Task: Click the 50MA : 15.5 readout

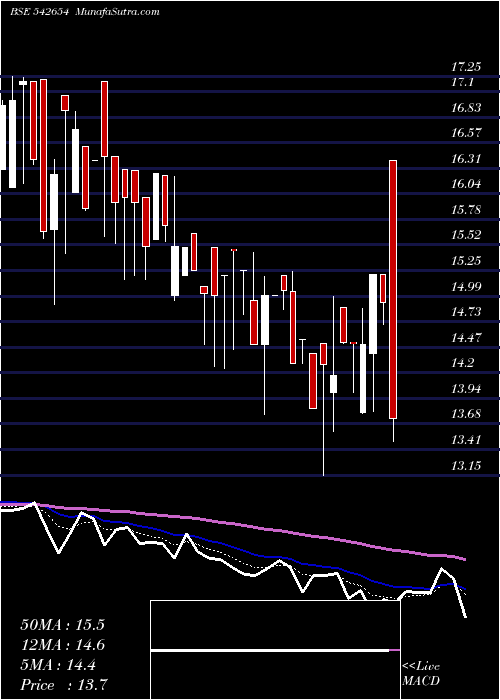Action: pos(62,625)
